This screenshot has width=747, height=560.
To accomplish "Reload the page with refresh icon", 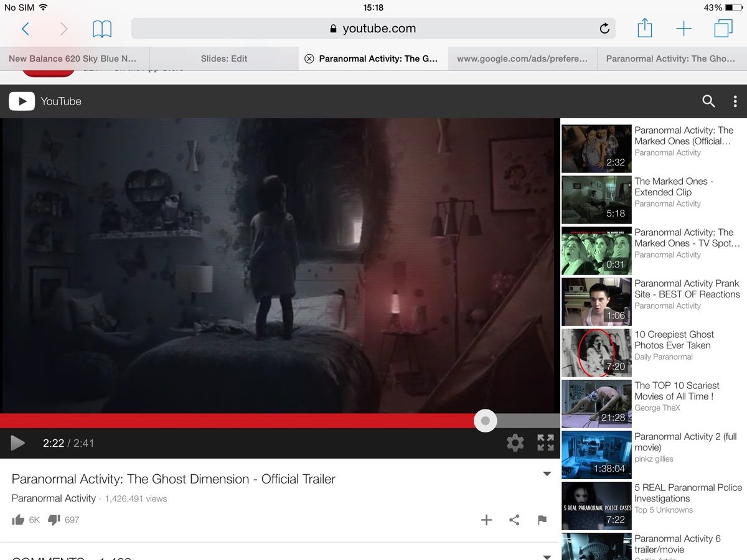I will (604, 29).
